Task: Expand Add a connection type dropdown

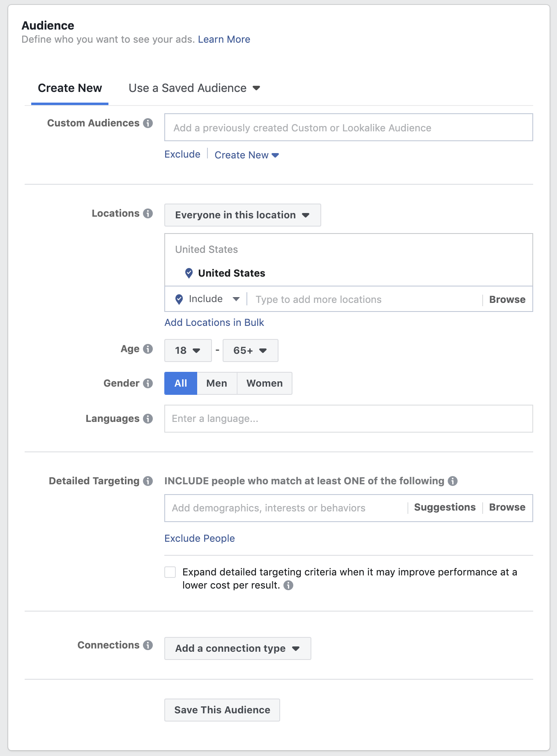Action: pyautogui.click(x=237, y=648)
